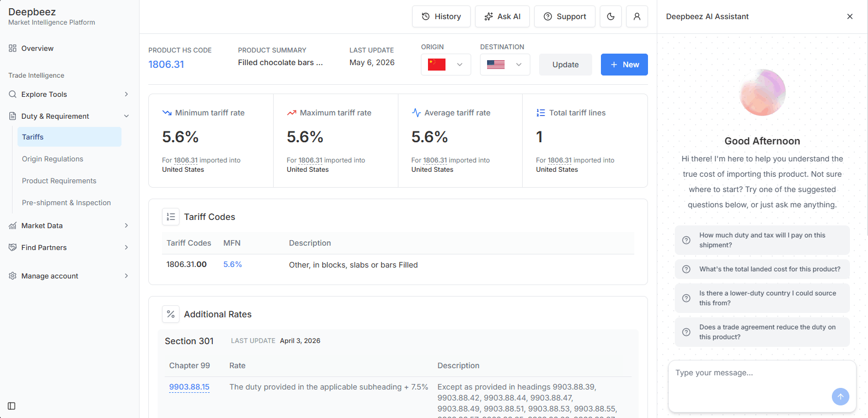868x418 pixels.
Task: Click the Overview grid icon
Action: (13, 48)
